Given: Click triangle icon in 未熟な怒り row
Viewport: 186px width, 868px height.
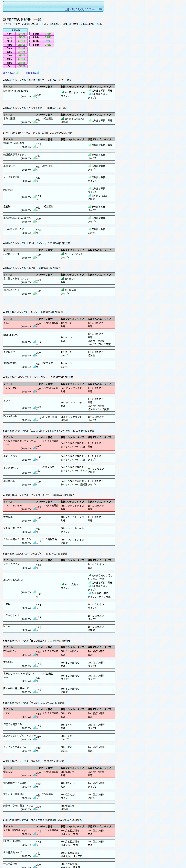Looking at the screenshot, I should coord(34,170).
